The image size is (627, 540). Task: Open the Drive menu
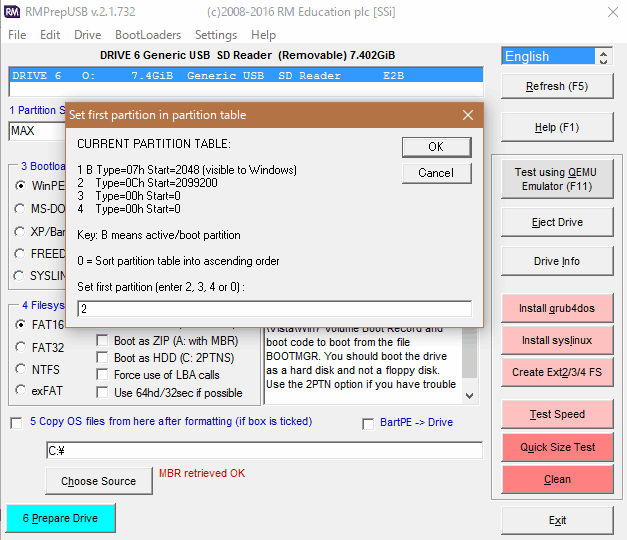(x=88, y=35)
